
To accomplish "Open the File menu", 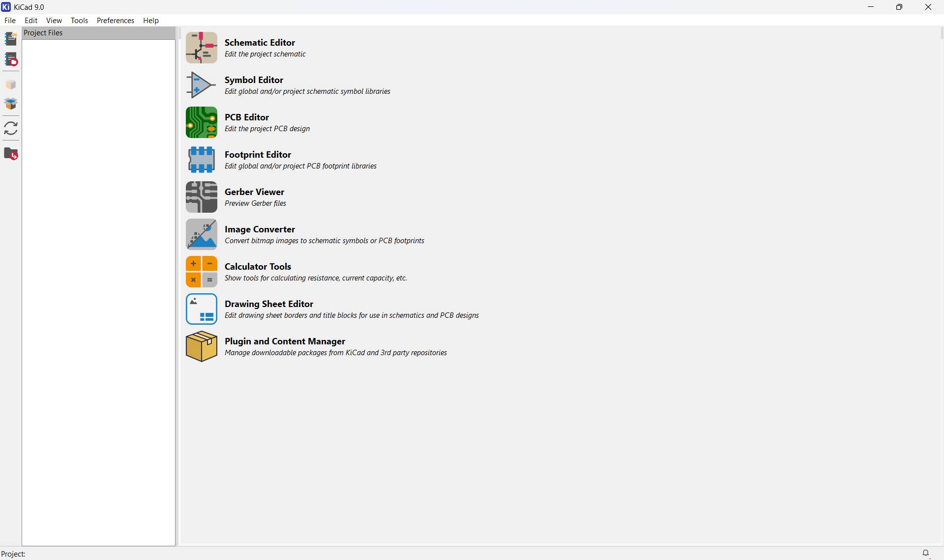I will click(x=10, y=21).
